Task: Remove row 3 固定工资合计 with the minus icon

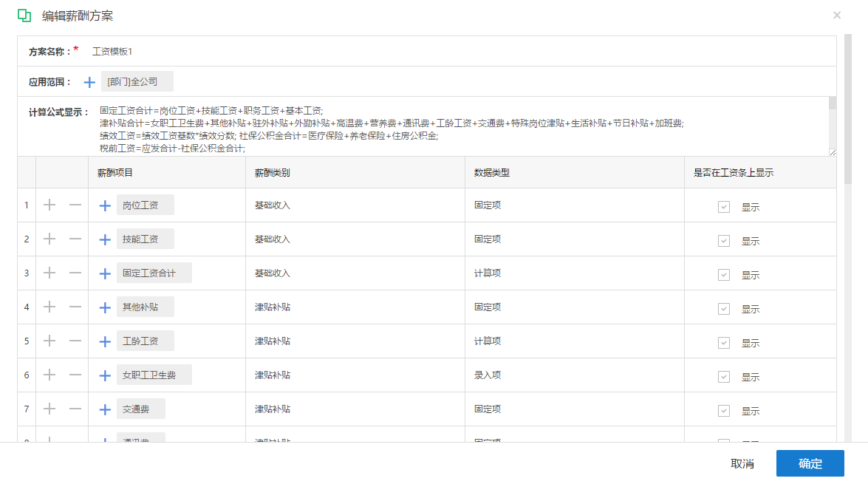Action: click(x=75, y=273)
